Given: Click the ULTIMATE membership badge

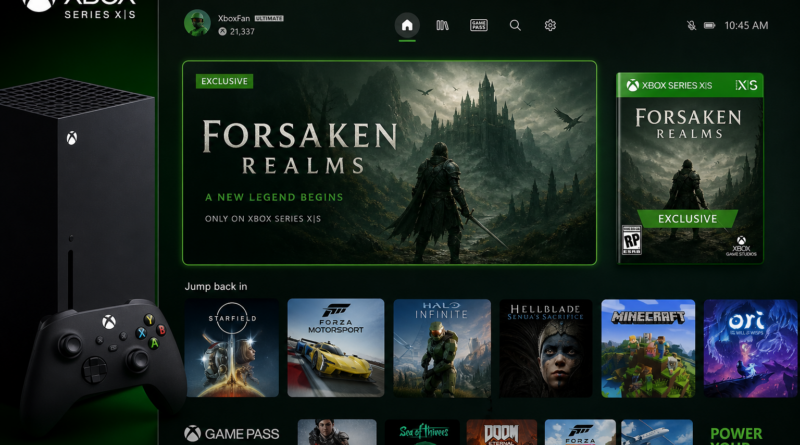Looking at the screenshot, I should point(269,18).
